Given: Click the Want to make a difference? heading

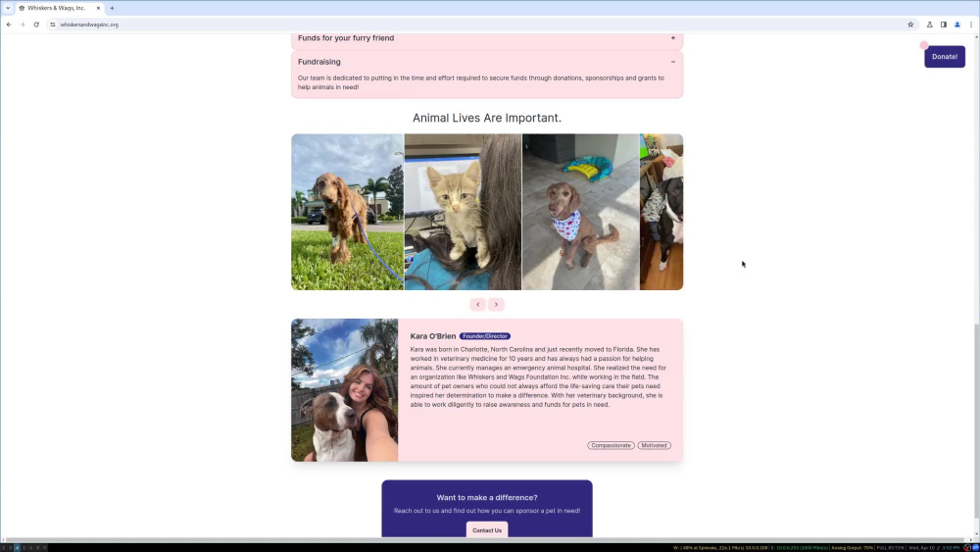Looking at the screenshot, I should (x=487, y=498).
